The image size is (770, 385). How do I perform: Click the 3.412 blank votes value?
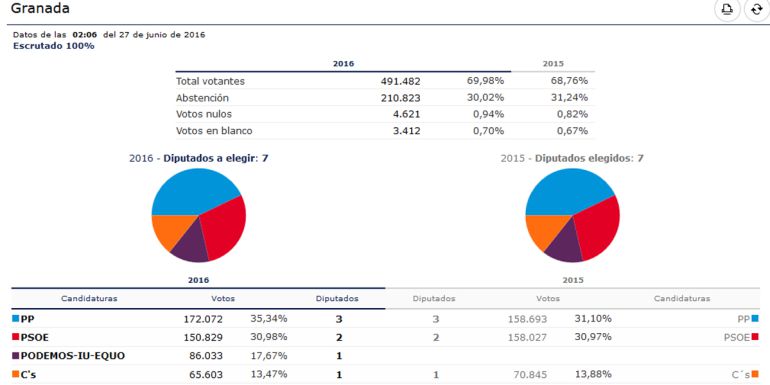(x=407, y=132)
